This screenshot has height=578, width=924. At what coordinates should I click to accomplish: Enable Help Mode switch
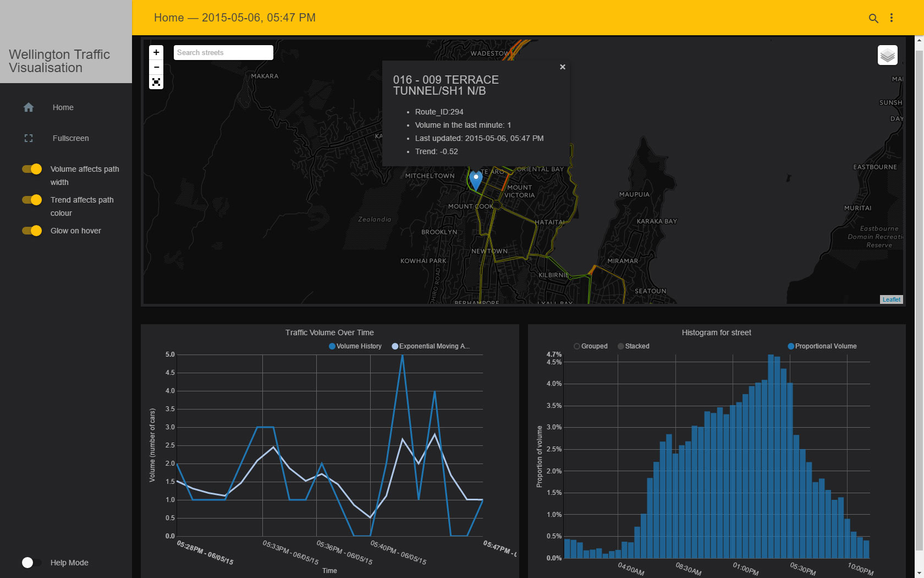tap(32, 563)
